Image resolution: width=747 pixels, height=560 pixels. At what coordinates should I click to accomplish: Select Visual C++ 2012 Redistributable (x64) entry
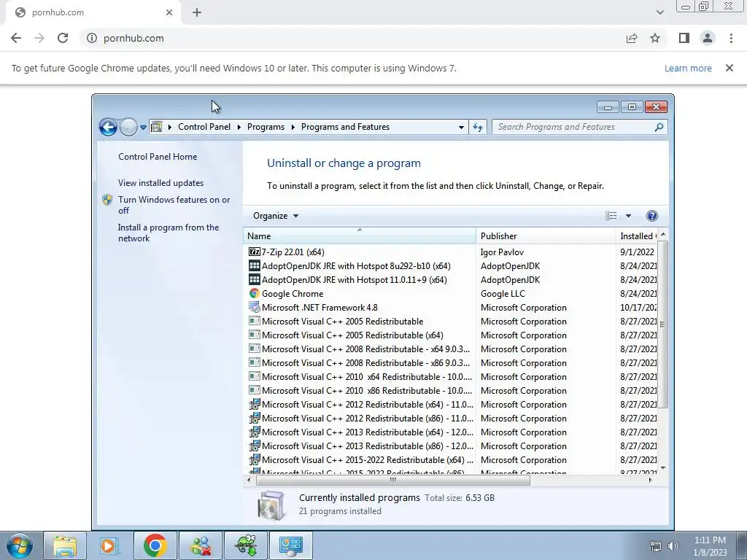coord(360,404)
